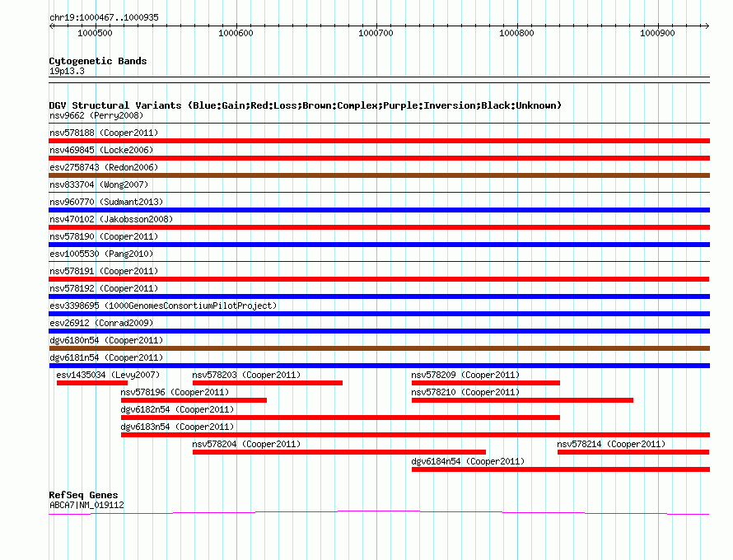Click the esv26912 (Conrad2009) label
733x560 pixels.
tap(101, 323)
